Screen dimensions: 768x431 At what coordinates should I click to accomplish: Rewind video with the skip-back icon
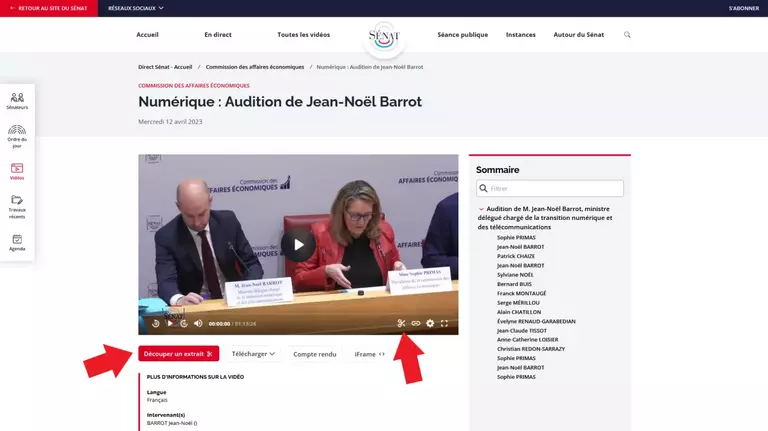(155, 323)
